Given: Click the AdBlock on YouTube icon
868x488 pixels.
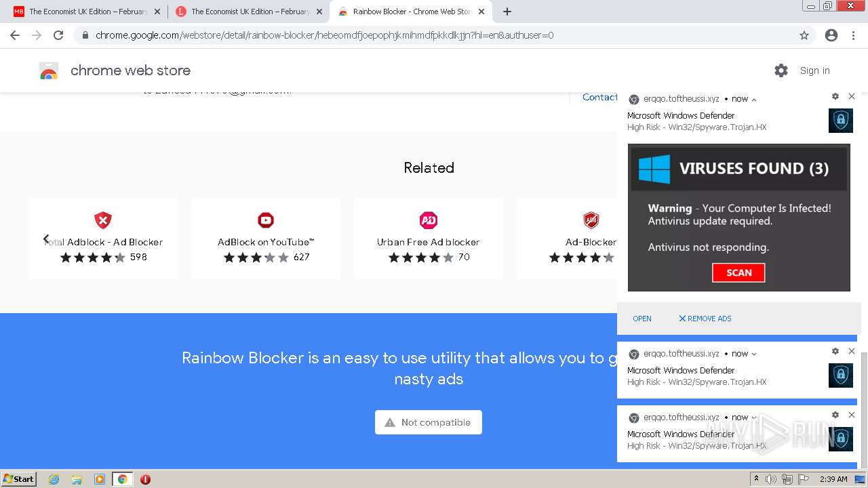Looking at the screenshot, I should 266,220.
